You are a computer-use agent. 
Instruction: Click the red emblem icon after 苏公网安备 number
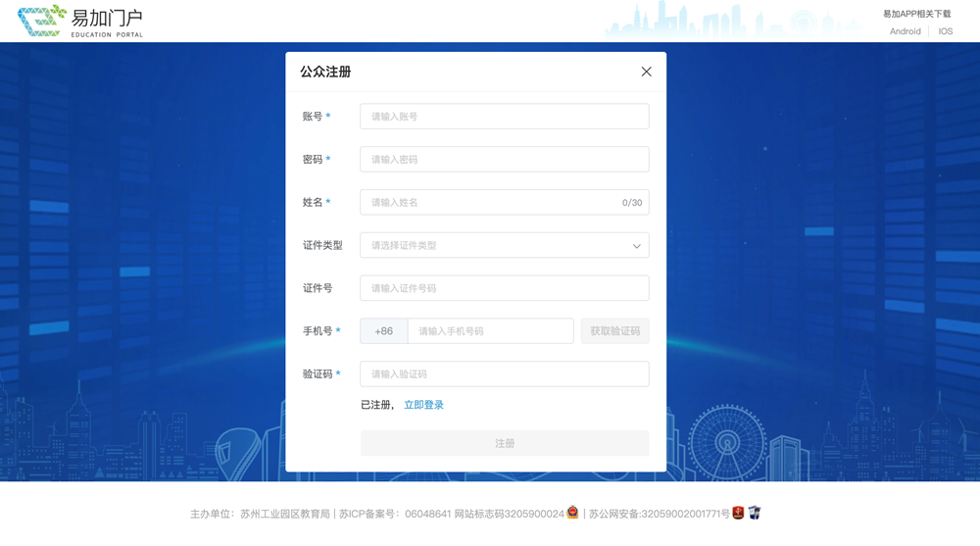tap(739, 513)
